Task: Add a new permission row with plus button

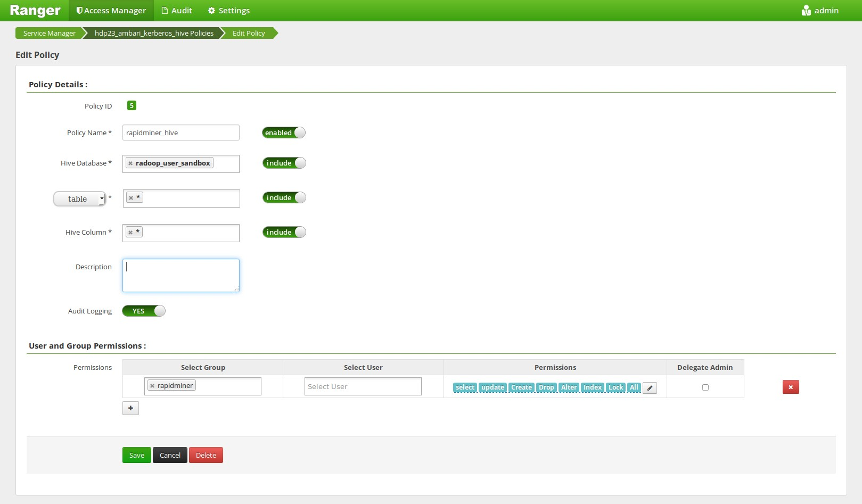Action: pyautogui.click(x=130, y=408)
